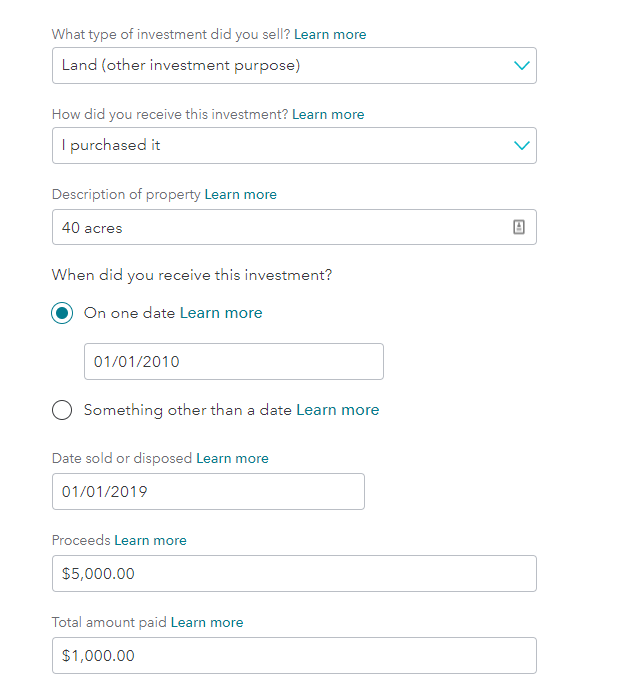This screenshot has height=694, width=618.
Task: Click the 01/01/2019 date sold field
Action: [209, 492]
